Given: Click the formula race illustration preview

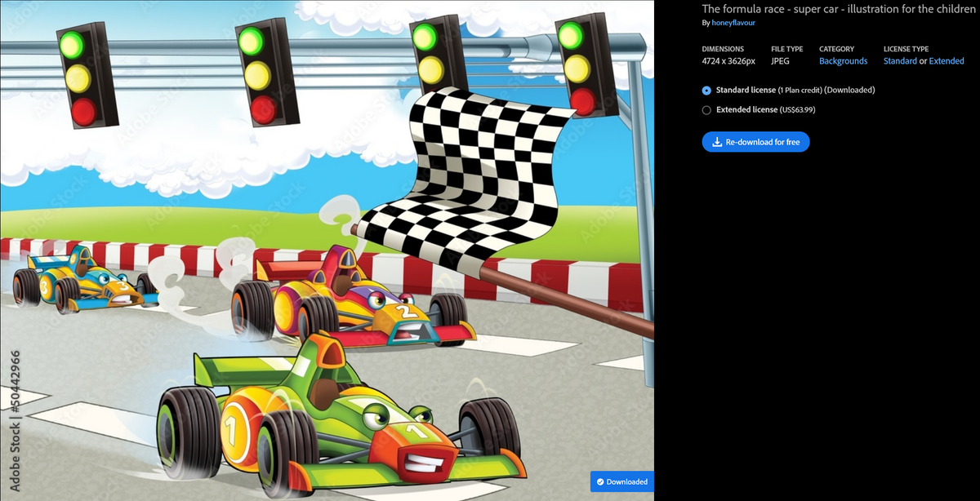Looking at the screenshot, I should coord(327,250).
